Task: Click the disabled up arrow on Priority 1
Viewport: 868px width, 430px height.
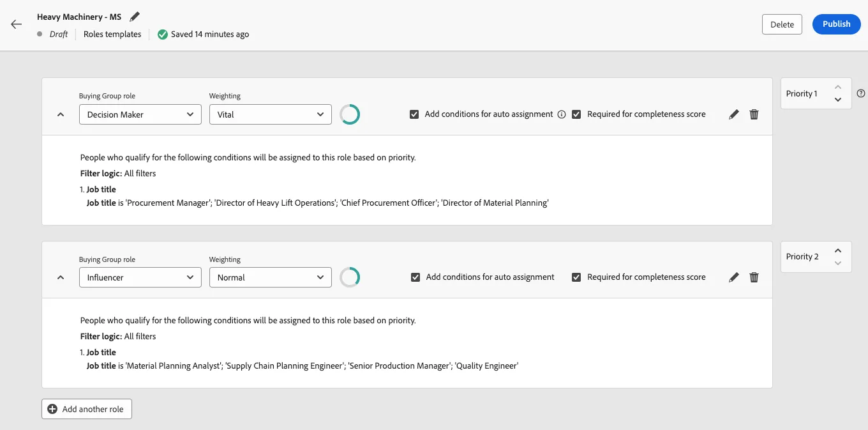Action: [x=838, y=88]
